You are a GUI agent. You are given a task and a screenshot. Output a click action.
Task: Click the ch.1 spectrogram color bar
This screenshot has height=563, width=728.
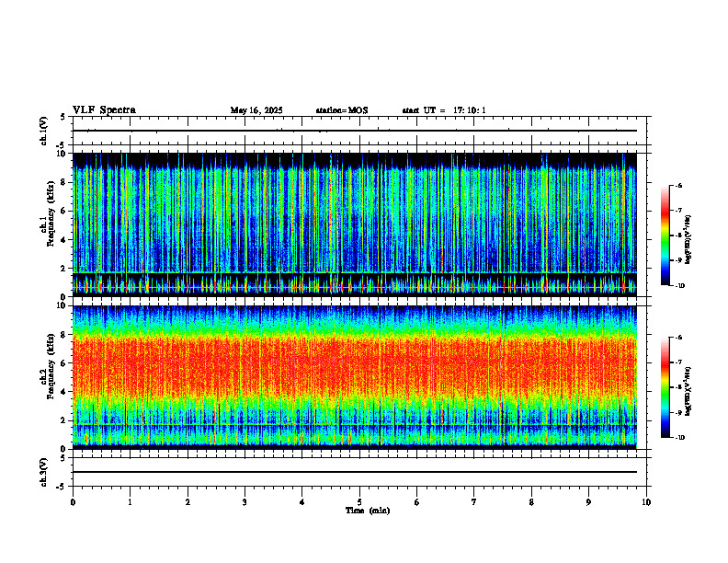coord(665,236)
